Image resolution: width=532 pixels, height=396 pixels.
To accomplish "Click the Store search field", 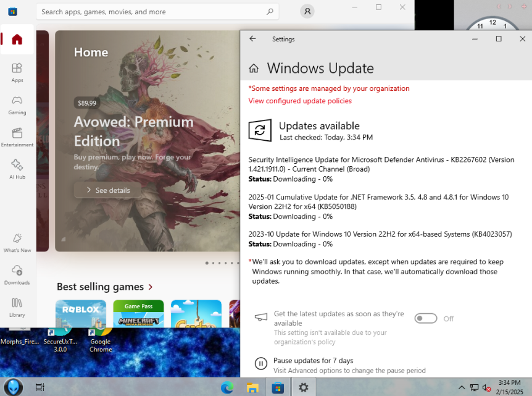I will click(157, 12).
